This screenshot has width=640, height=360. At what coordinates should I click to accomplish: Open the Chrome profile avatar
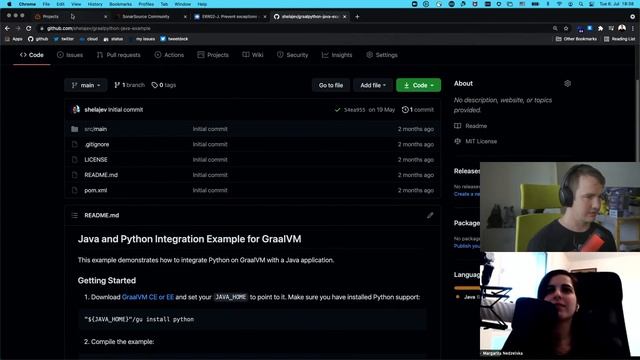coord(622,28)
